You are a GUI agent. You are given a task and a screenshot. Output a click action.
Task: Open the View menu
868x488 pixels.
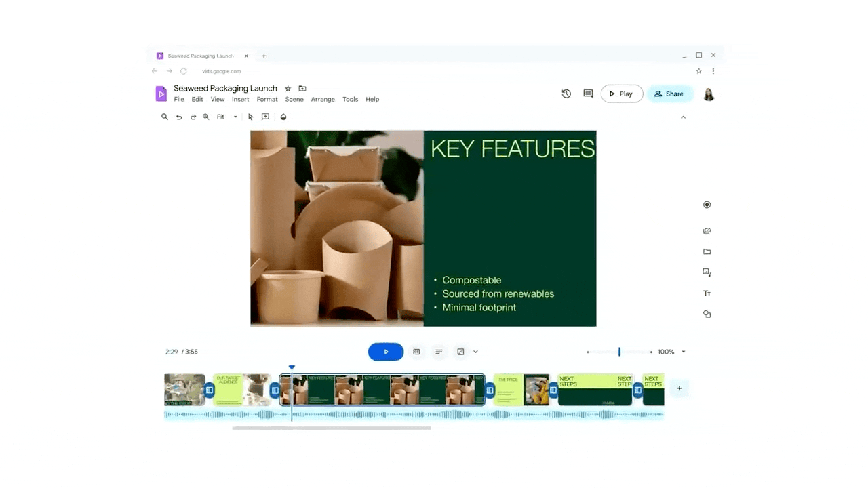(x=218, y=99)
